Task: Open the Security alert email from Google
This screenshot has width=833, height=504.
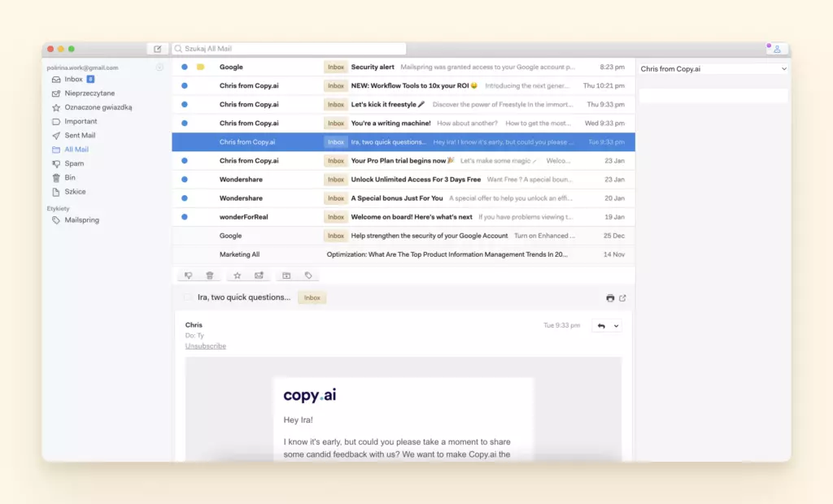Action: (403, 67)
